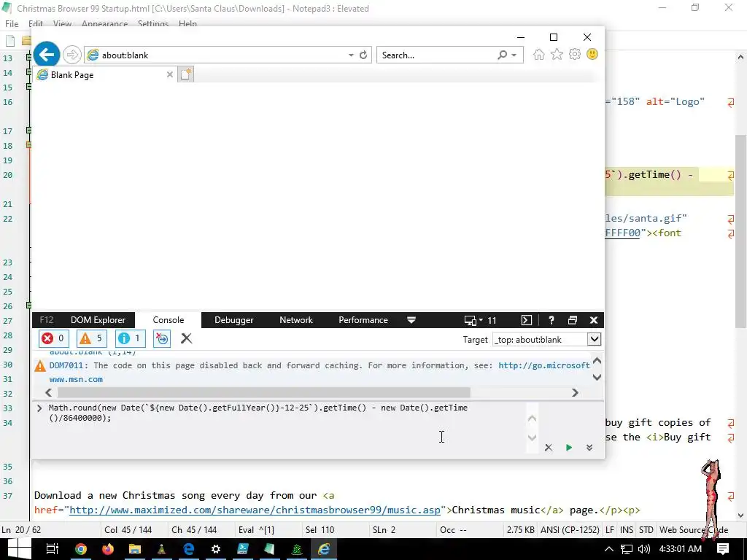Screen dimensions: 747x560
Task: Toggle the warnings filter showing 5
Action: [x=91, y=338]
